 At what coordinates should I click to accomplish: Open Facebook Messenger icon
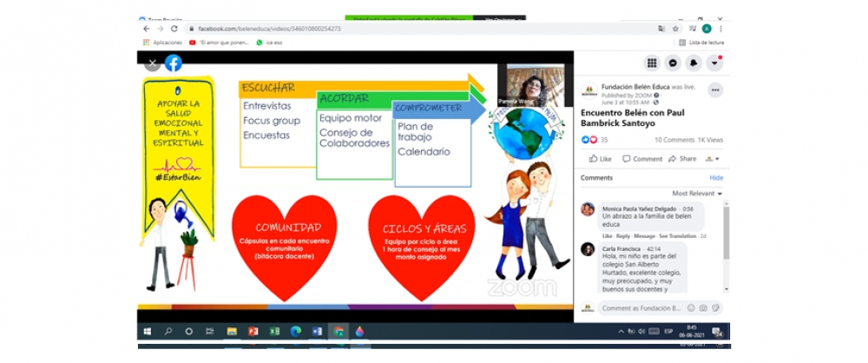pyautogui.click(x=673, y=63)
